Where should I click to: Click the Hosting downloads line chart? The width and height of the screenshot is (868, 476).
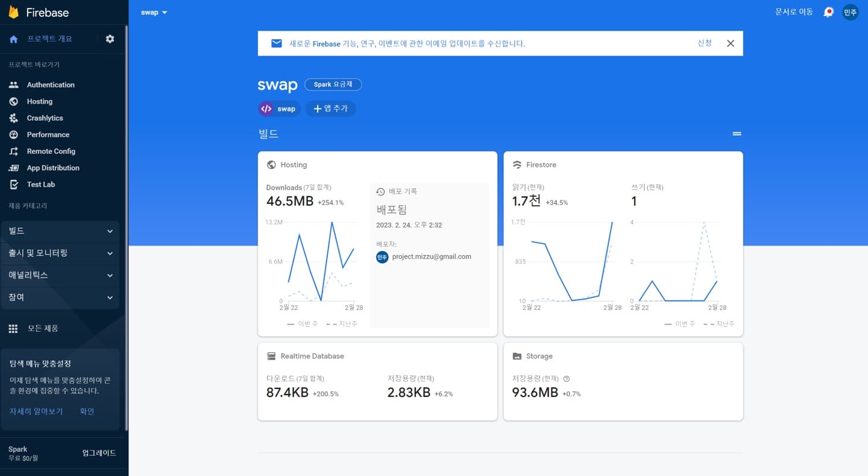(321, 261)
